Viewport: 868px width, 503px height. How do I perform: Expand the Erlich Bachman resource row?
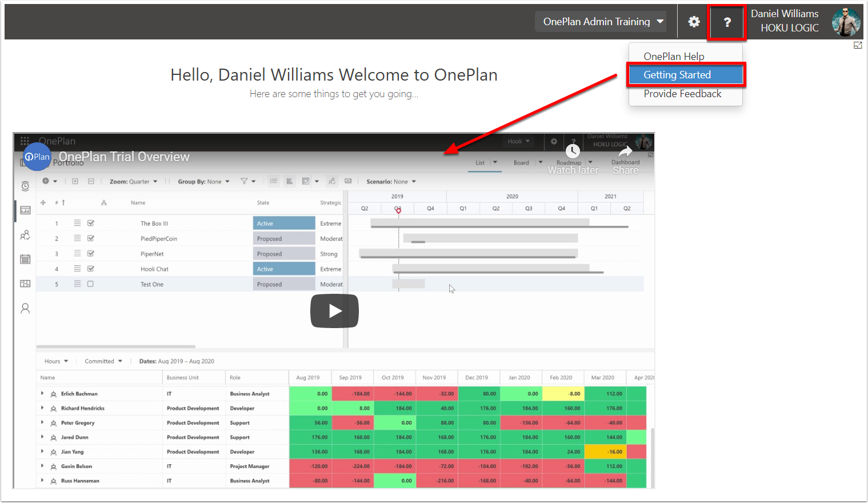coord(42,393)
